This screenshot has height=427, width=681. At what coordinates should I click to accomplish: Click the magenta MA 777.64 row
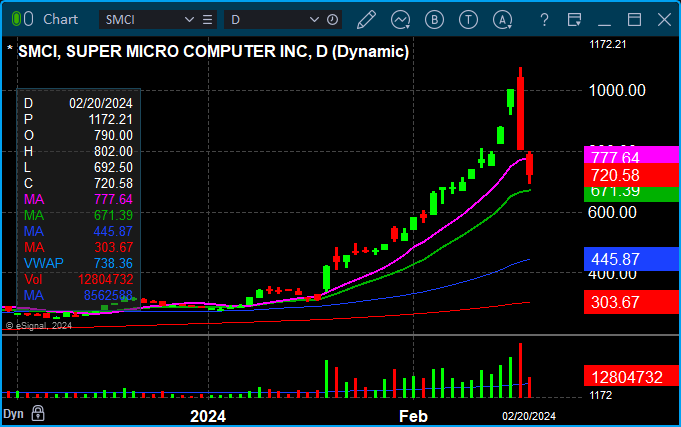click(x=78, y=199)
